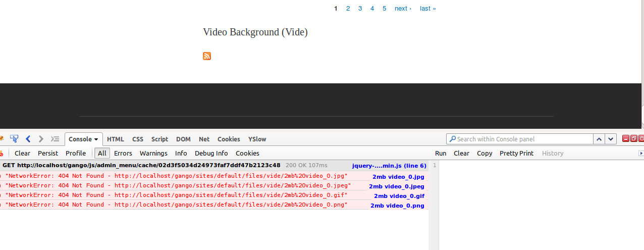Select the 404 error for 2mb%20video_0.png
This screenshot has height=250, width=644.
click(x=176, y=205)
